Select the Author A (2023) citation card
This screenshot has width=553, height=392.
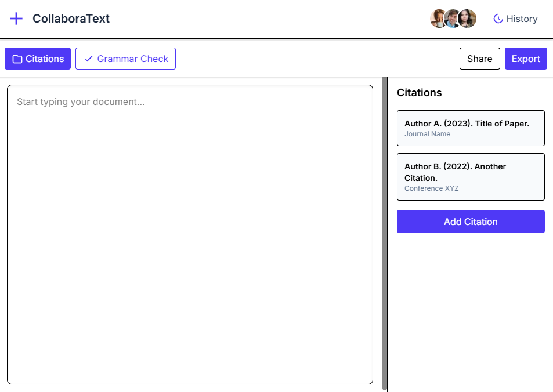coord(471,128)
